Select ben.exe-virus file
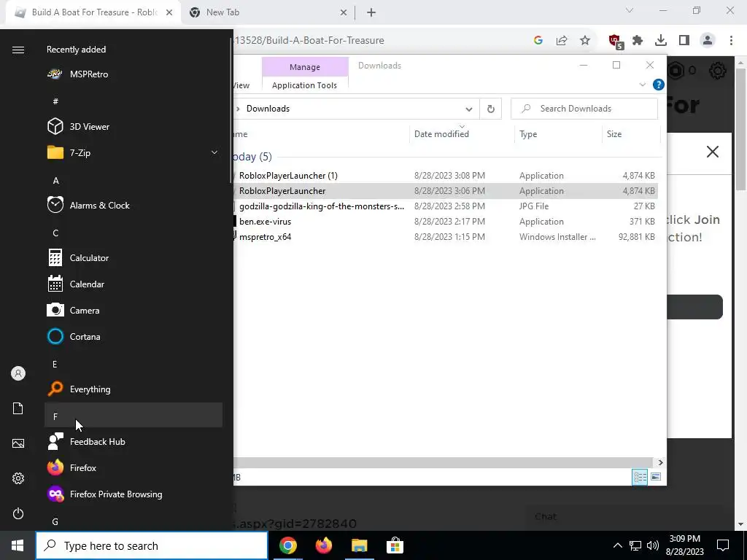 point(445,222)
